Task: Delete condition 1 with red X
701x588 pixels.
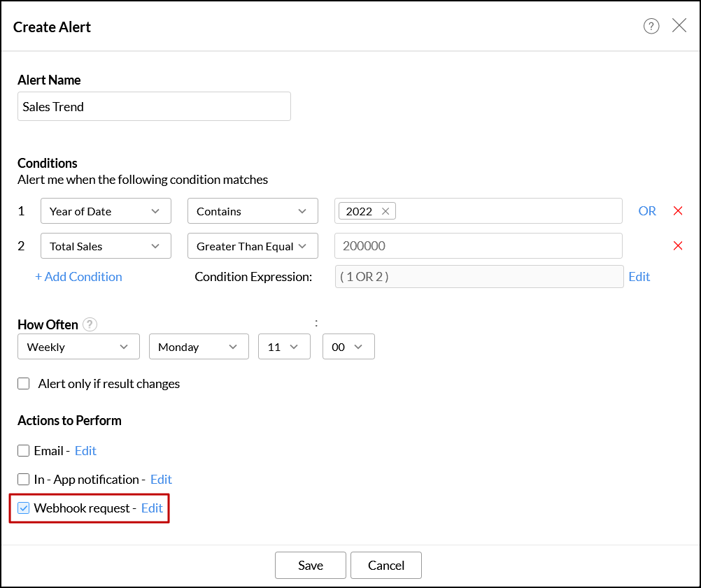Action: [677, 211]
